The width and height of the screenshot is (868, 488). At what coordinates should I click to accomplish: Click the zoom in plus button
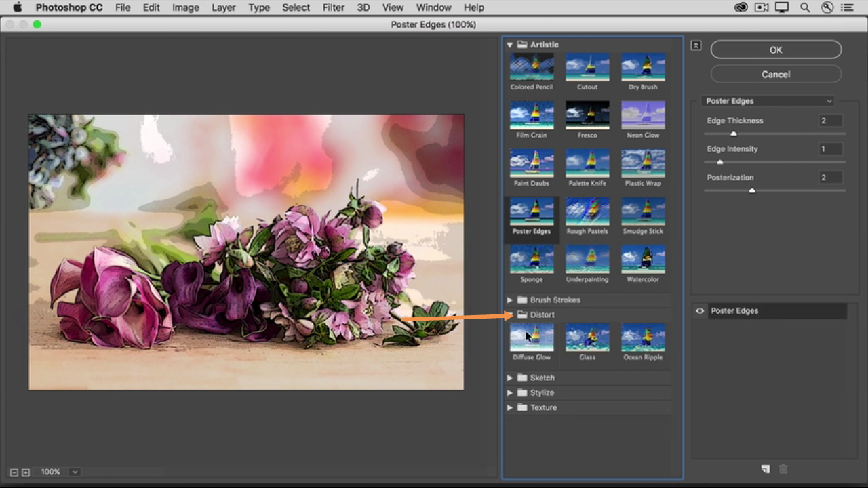coord(26,472)
